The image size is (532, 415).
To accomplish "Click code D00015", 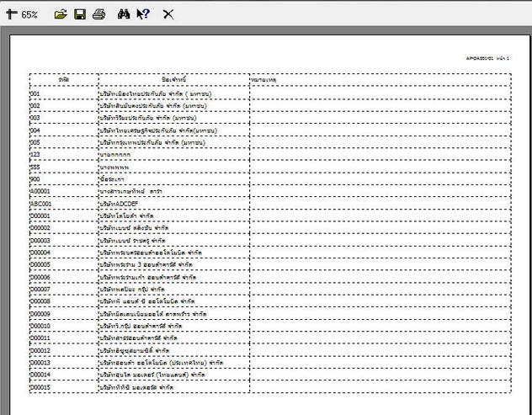I will (40, 387).
